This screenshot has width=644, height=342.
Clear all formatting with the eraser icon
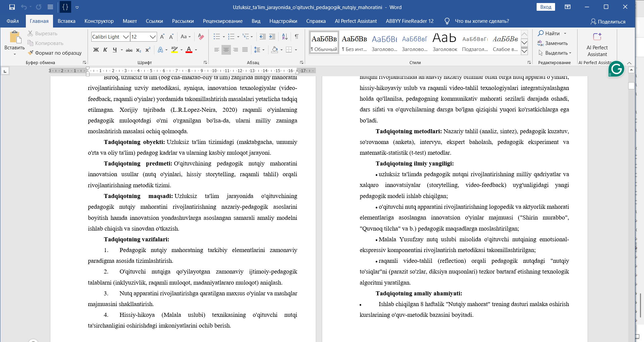coord(201,37)
